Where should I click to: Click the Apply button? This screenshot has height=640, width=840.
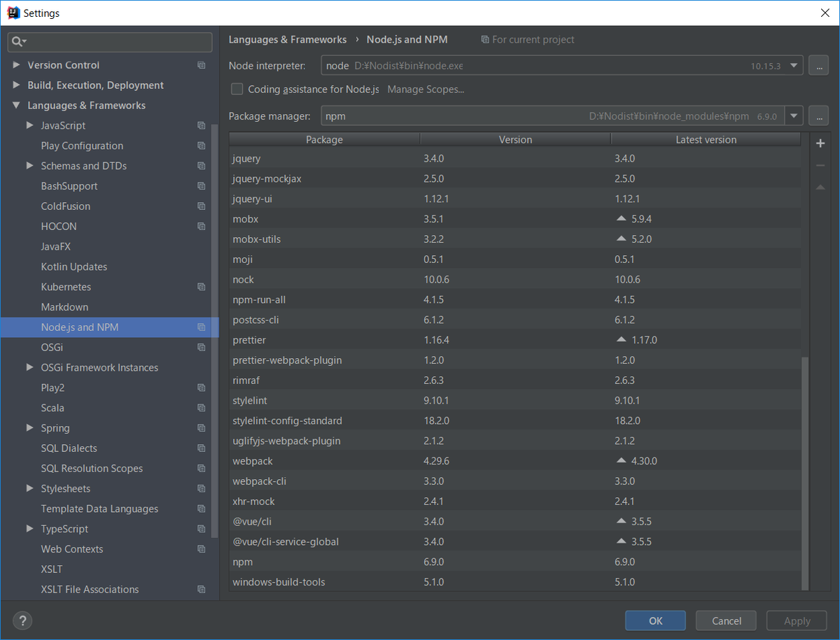797,620
